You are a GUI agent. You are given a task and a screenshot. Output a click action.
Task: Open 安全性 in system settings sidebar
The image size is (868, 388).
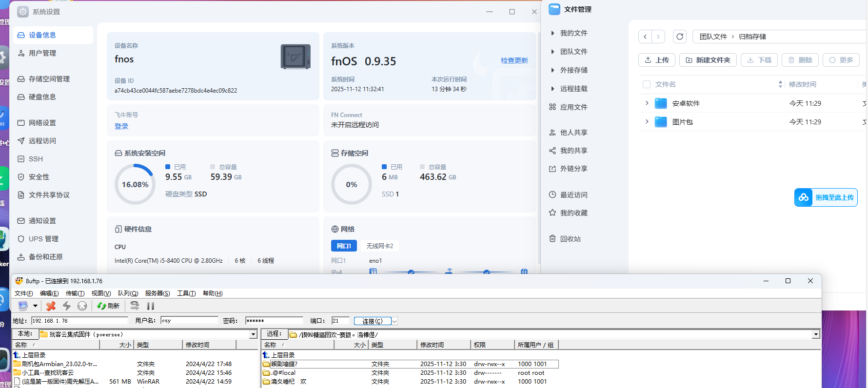53,177
